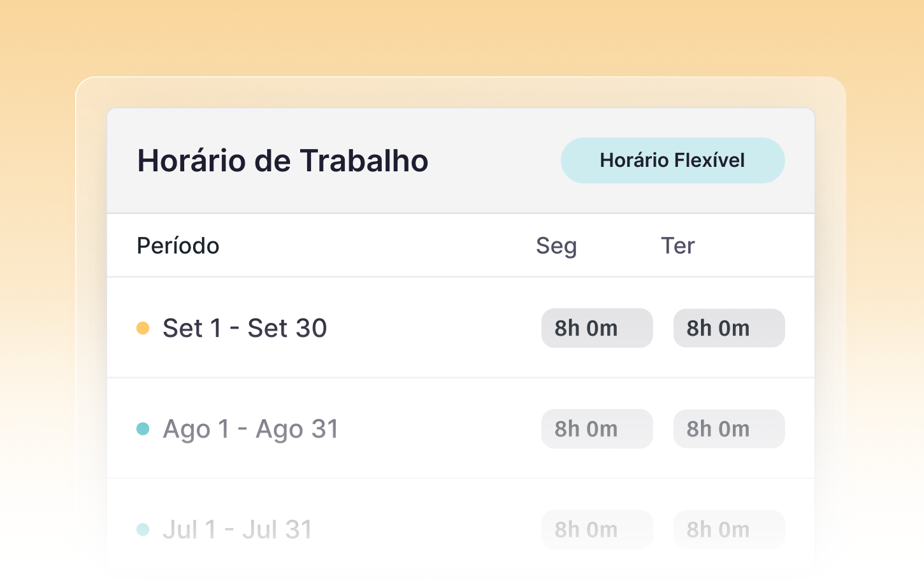Open the Set 1 - Set 30 period row

pos(245,328)
